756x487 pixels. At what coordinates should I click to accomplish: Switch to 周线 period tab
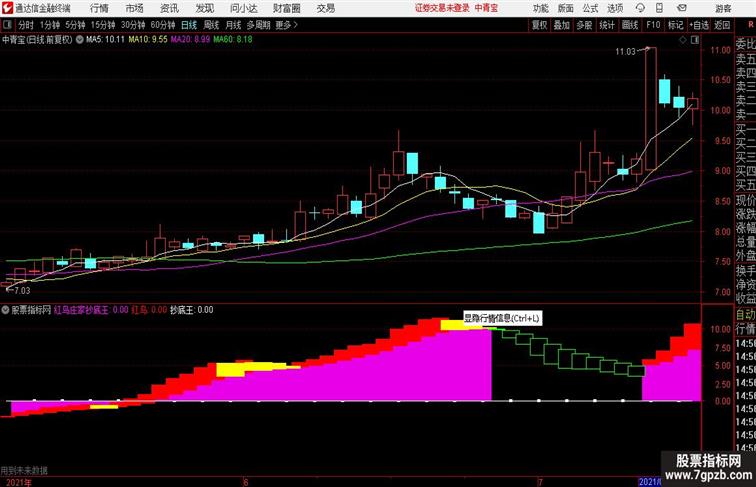pos(211,25)
